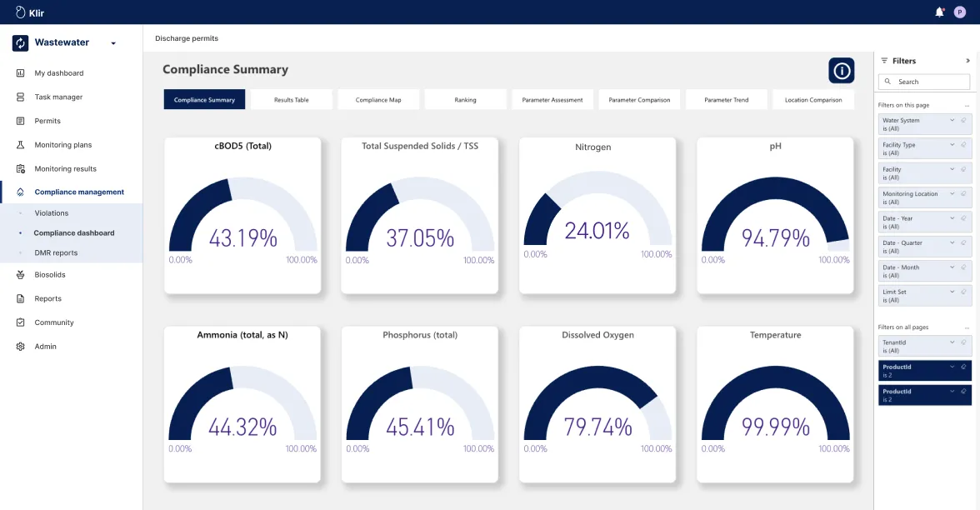Collapse the Filters pane chevron
This screenshot has width=980, height=510.
point(967,60)
